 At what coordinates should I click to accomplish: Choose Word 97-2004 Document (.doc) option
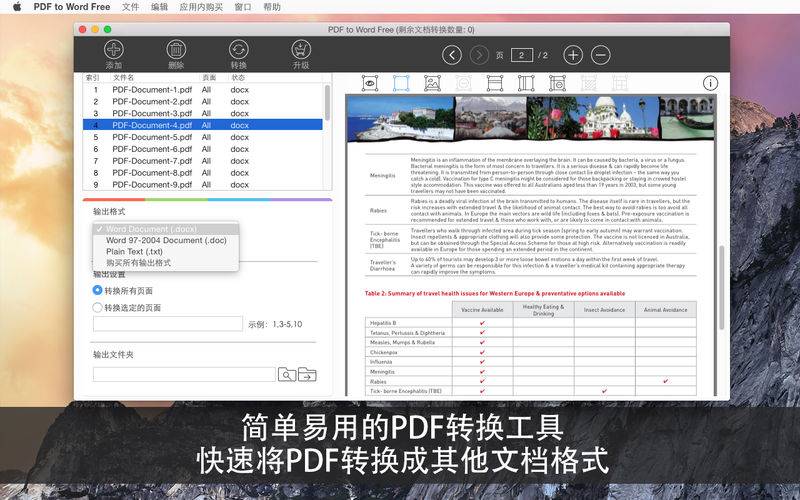166,240
